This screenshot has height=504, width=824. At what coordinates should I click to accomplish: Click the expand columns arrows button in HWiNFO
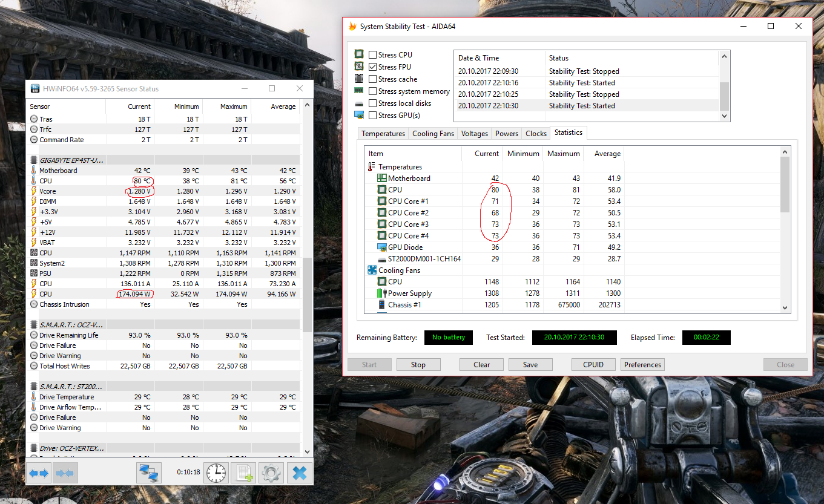(x=38, y=473)
